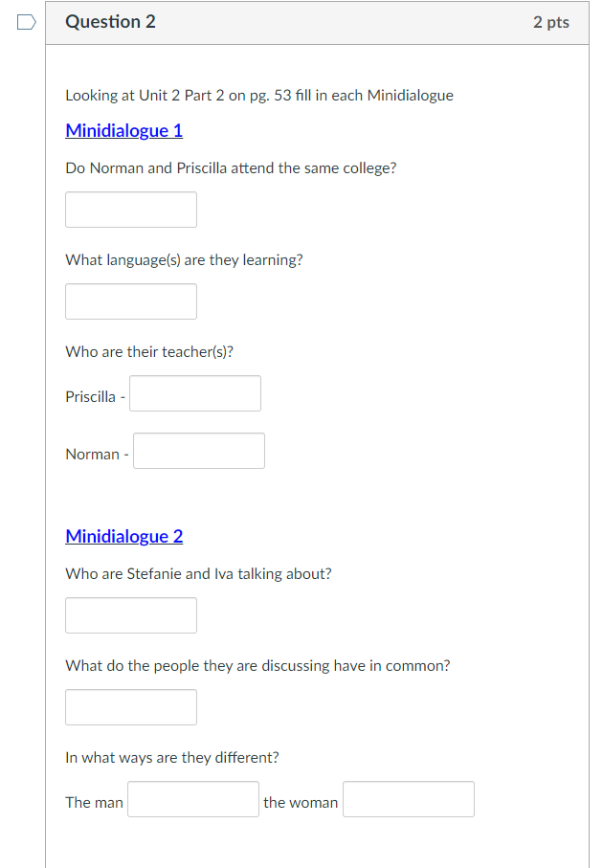Focus the 'have in common' answer field

click(x=131, y=707)
